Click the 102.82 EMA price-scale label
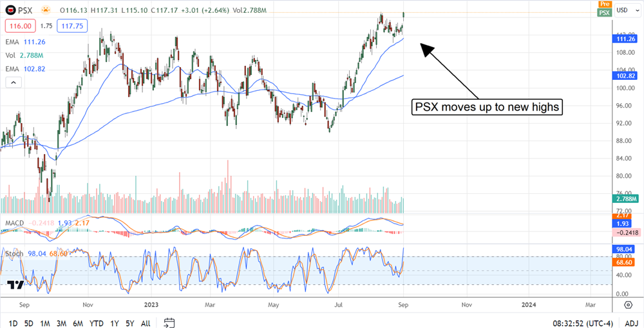The height and width of the screenshot is (328, 644). [x=626, y=77]
